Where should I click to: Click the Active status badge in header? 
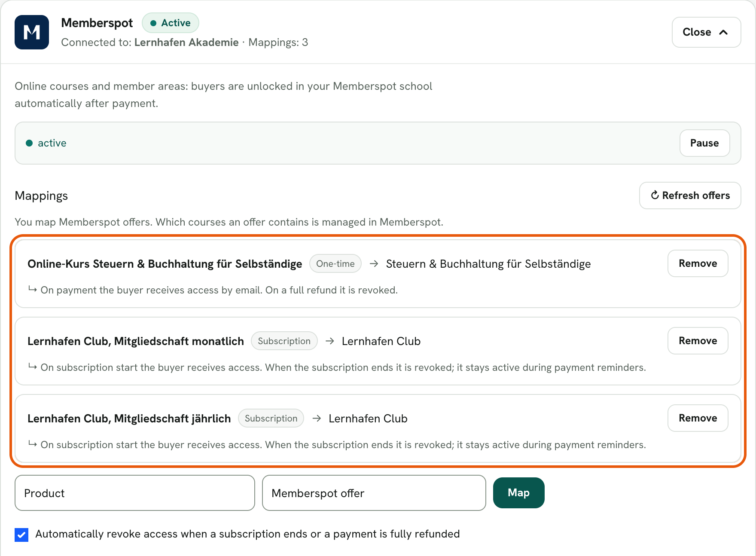pos(171,23)
